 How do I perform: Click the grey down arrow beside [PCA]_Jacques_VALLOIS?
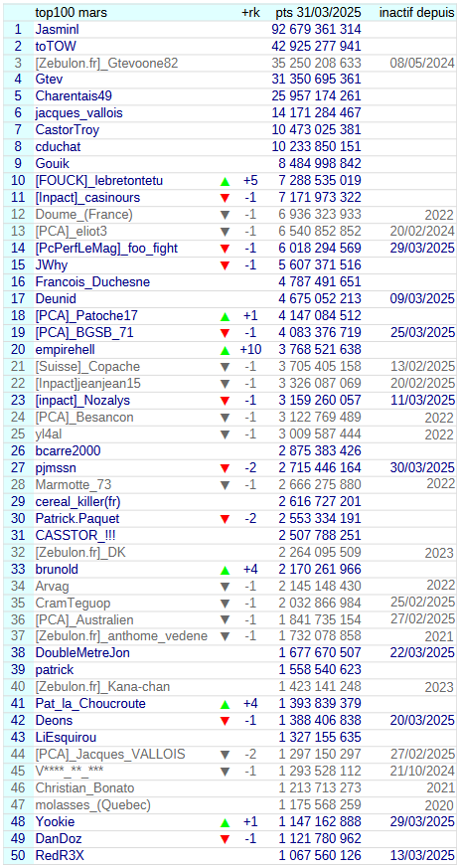tap(225, 755)
